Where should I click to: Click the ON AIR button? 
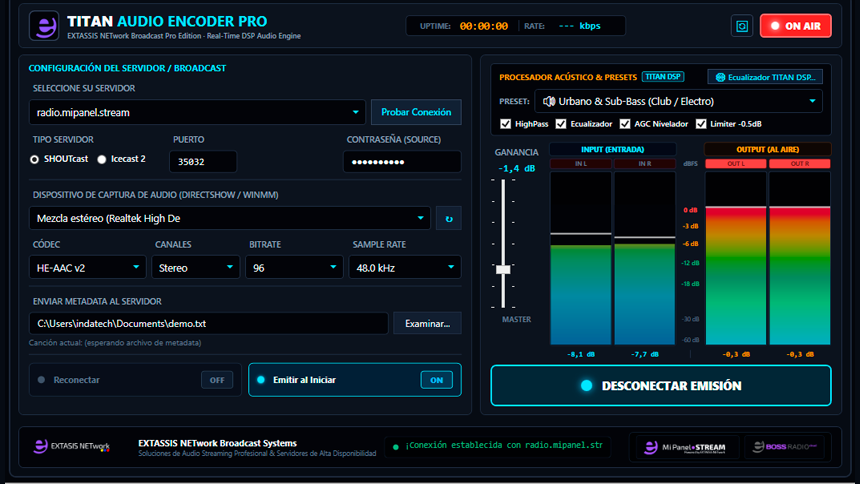pos(795,26)
